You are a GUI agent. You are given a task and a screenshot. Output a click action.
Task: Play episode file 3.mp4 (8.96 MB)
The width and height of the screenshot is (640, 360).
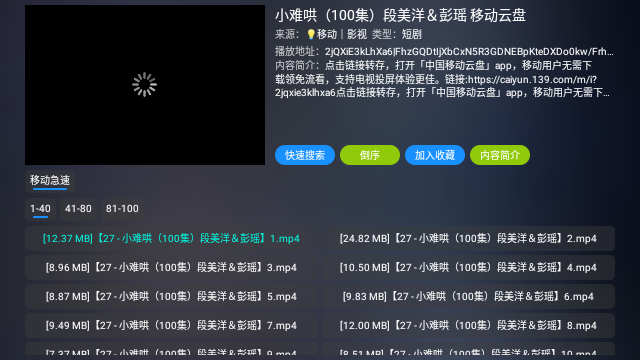pos(171,268)
